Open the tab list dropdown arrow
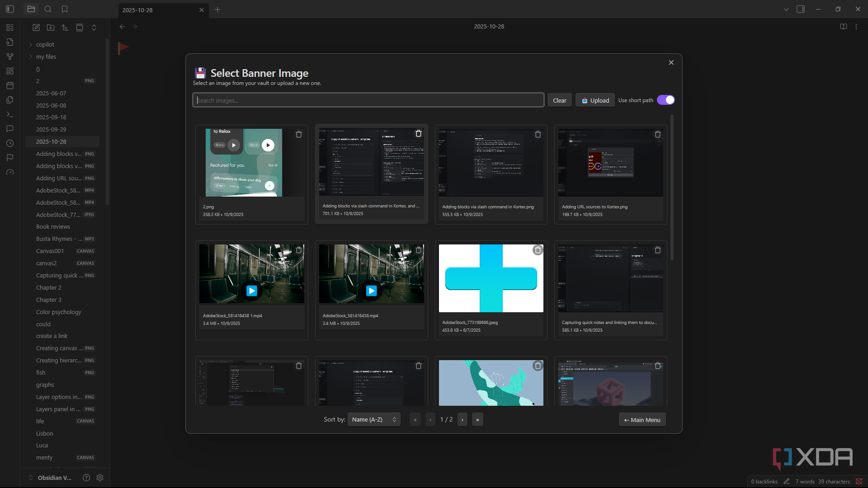Image resolution: width=868 pixels, height=488 pixels. pos(786,9)
